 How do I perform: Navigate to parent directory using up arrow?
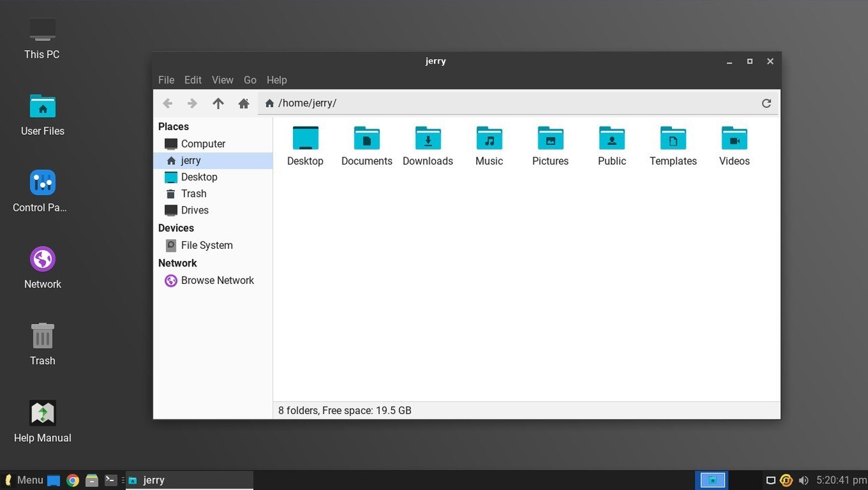[218, 103]
